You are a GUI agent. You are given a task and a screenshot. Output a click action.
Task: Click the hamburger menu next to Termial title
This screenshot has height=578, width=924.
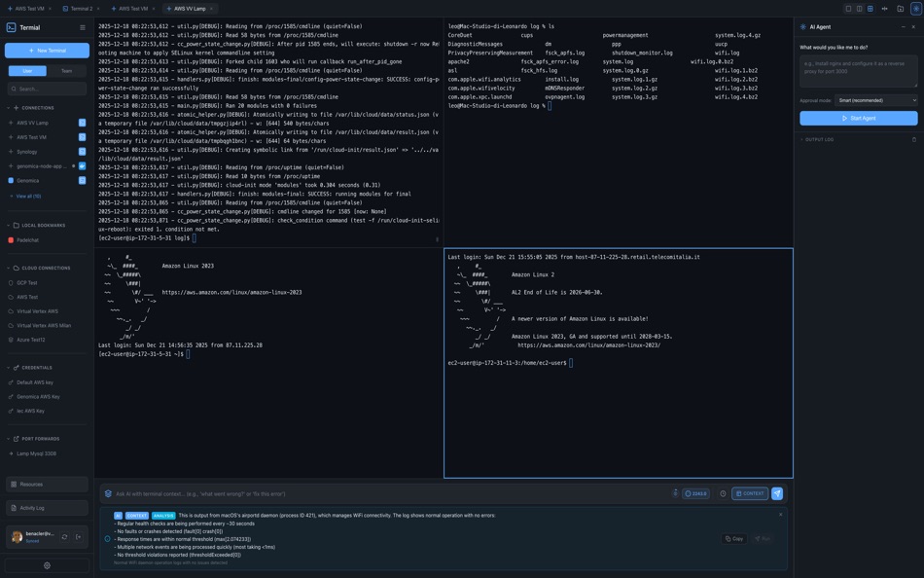click(82, 26)
